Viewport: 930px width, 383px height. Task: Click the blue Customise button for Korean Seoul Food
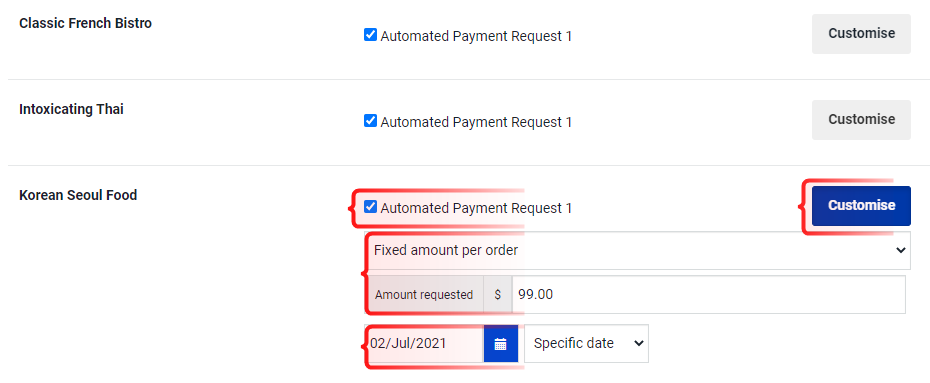coord(861,206)
